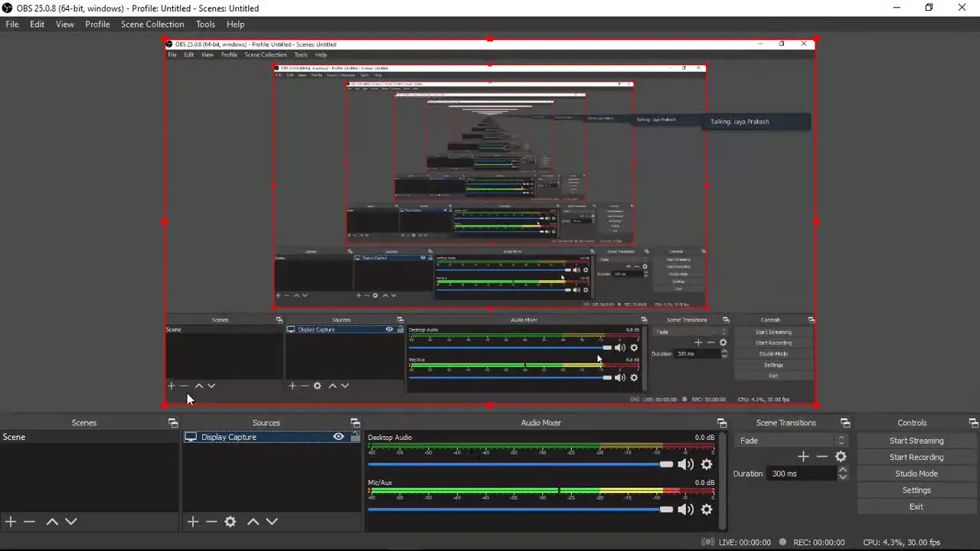Open Mic/Aux settings gear
This screenshot has width=980, height=551.
tap(707, 509)
